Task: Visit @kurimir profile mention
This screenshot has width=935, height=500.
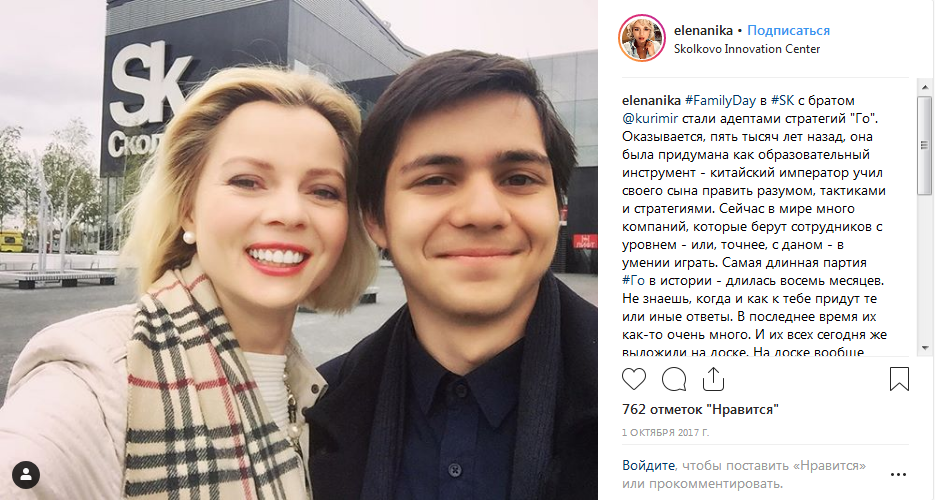Action: click(x=650, y=118)
